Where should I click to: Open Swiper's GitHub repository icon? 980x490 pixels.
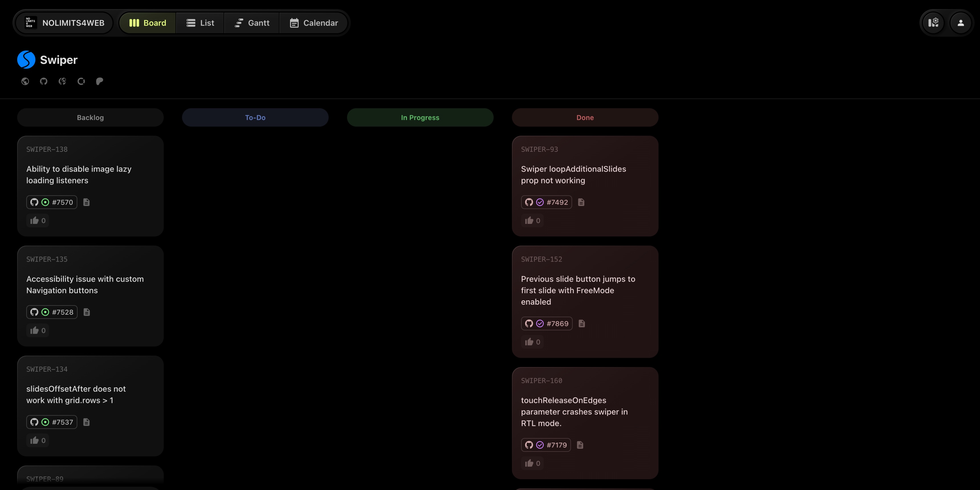44,81
